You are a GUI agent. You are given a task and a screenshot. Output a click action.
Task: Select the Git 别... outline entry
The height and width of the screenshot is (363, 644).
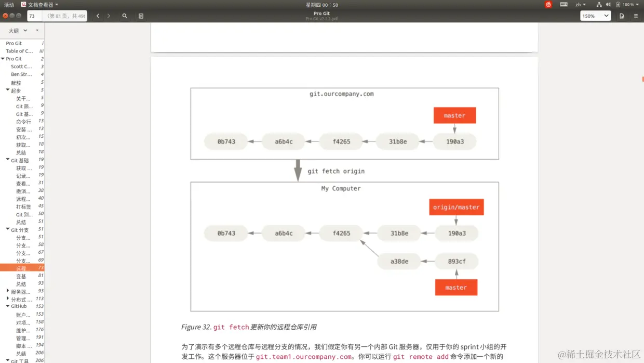click(22, 214)
